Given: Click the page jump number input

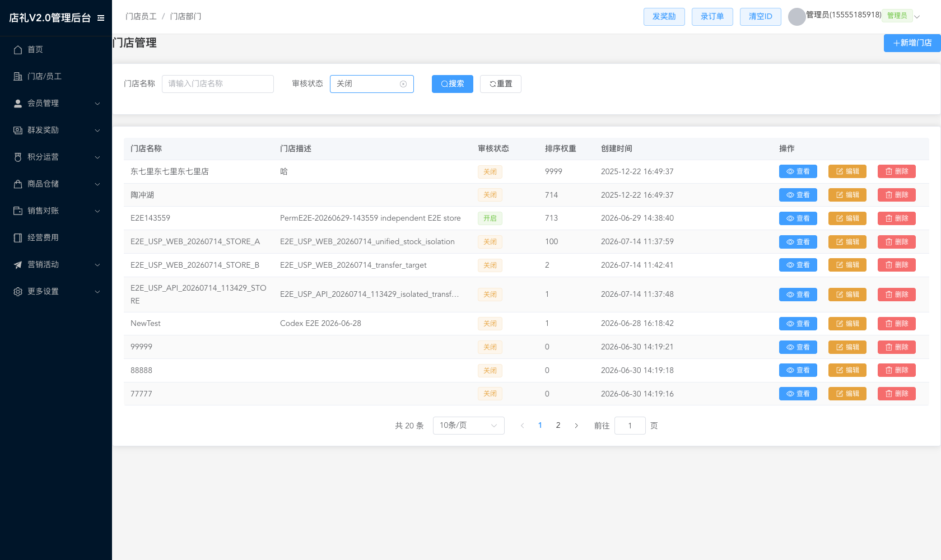Looking at the screenshot, I should click(630, 426).
